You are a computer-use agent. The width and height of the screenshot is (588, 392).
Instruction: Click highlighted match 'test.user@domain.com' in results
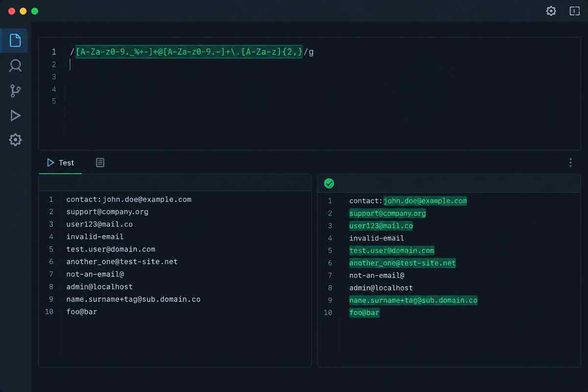point(392,250)
